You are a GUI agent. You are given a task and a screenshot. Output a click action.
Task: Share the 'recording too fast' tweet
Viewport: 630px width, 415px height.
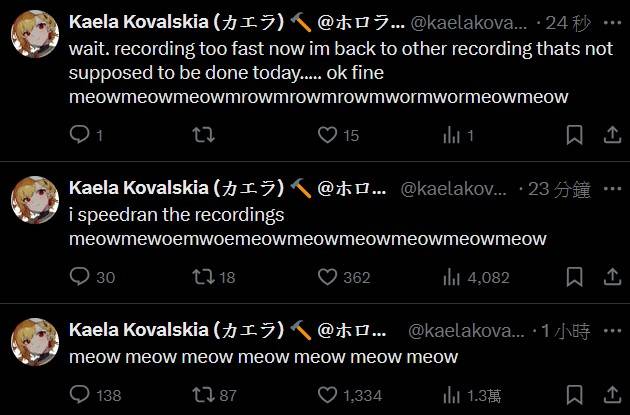(x=609, y=135)
